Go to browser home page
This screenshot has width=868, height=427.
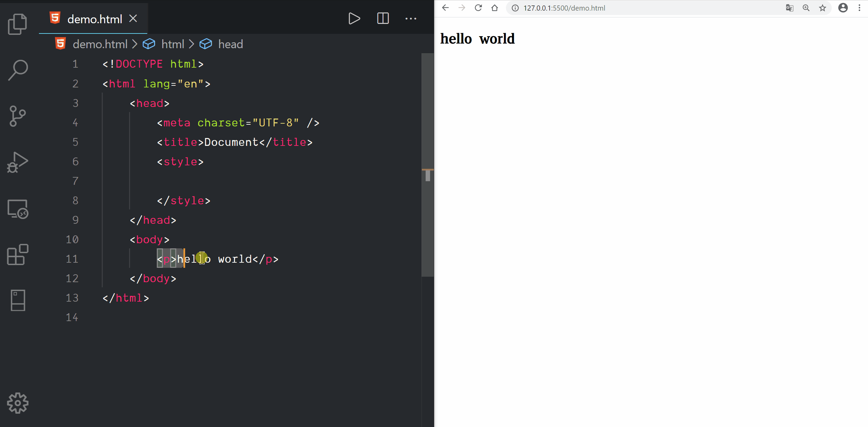point(494,8)
